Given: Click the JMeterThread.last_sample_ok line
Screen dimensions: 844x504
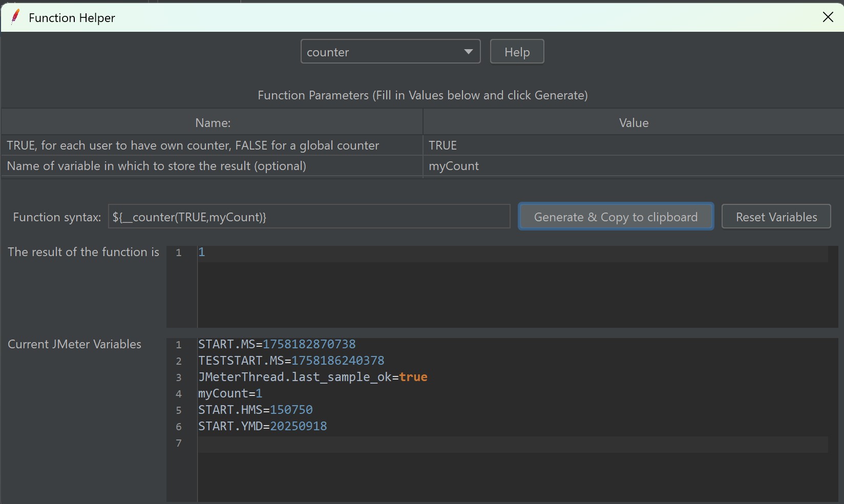Looking at the screenshot, I should point(313,377).
